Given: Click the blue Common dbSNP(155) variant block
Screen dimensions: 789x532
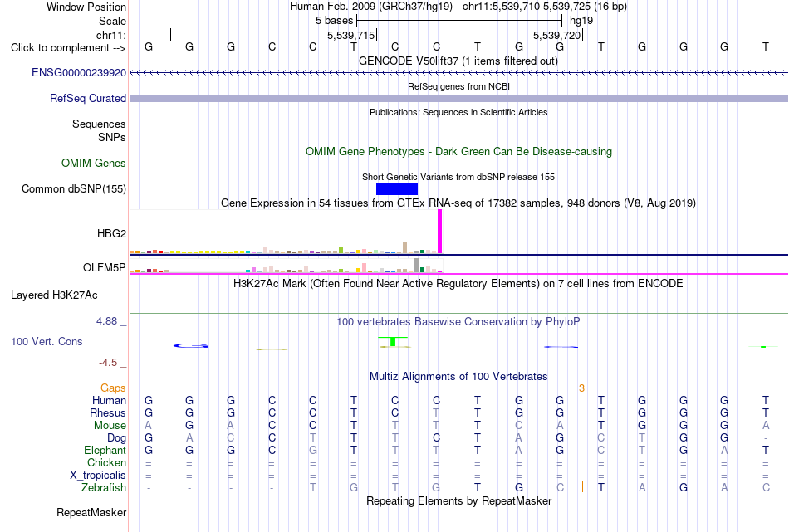Looking at the screenshot, I should 396,188.
